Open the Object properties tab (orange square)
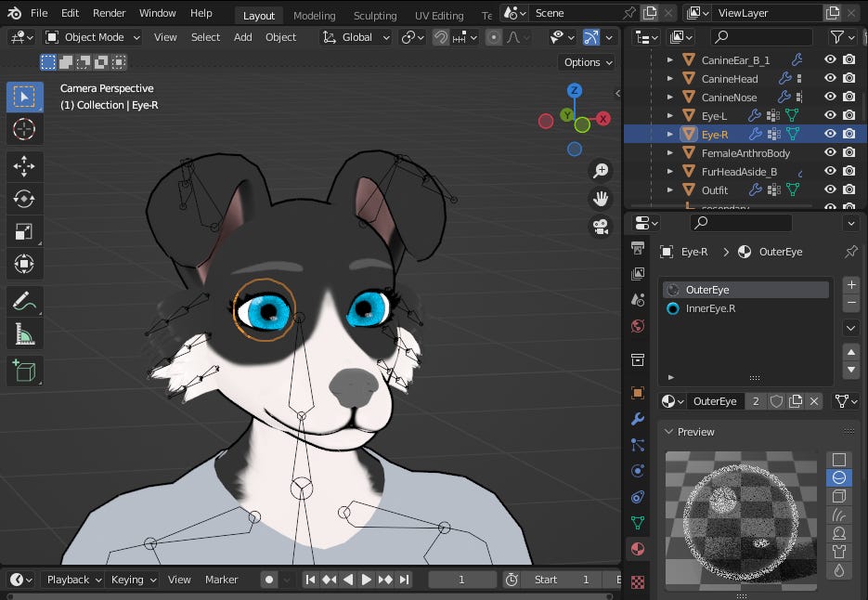The width and height of the screenshot is (868, 600). coord(638,393)
